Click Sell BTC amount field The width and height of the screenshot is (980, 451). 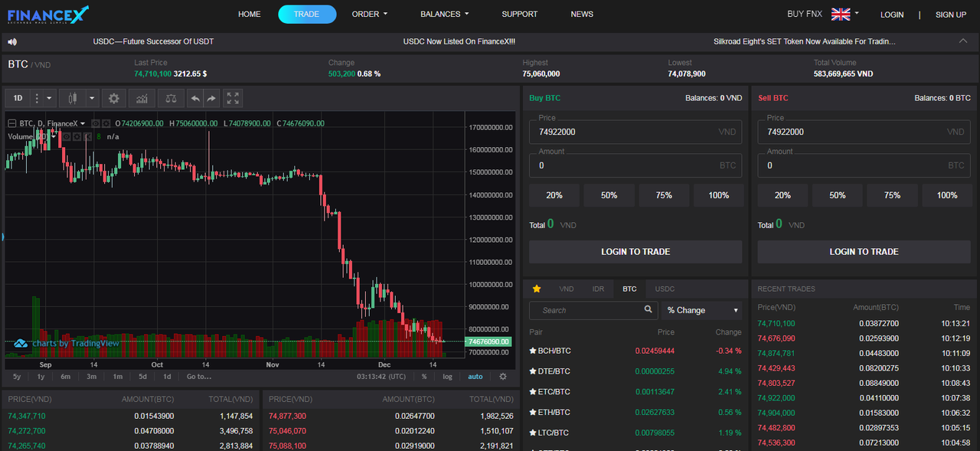tap(864, 165)
